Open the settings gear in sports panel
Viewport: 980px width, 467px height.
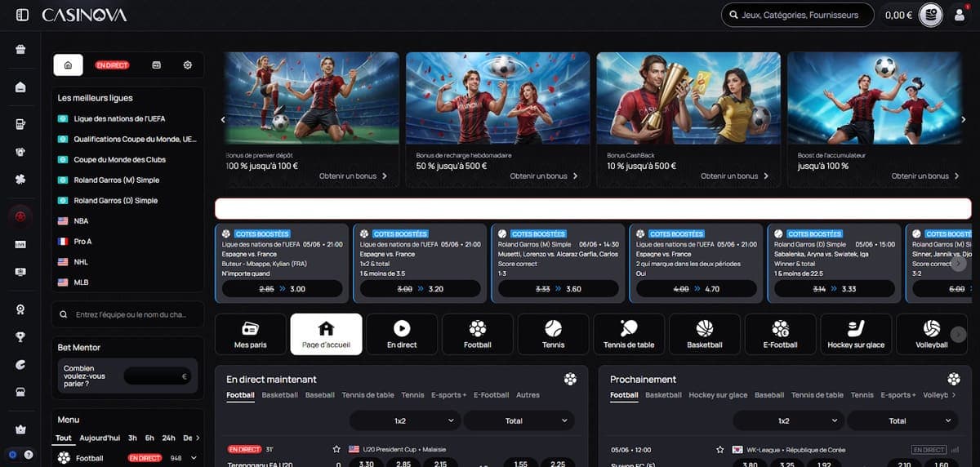(x=188, y=65)
